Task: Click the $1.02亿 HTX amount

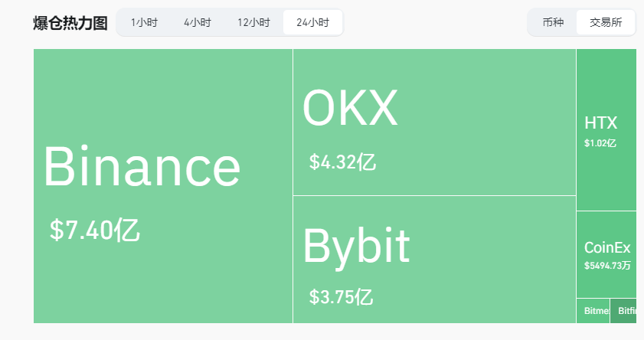Action: click(x=600, y=142)
